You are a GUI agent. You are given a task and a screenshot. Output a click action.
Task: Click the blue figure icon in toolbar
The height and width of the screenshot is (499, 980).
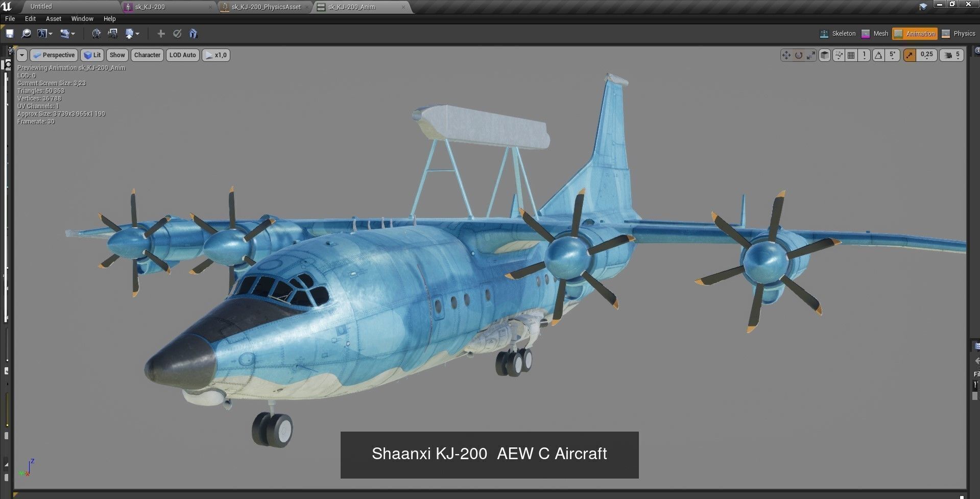(x=193, y=34)
